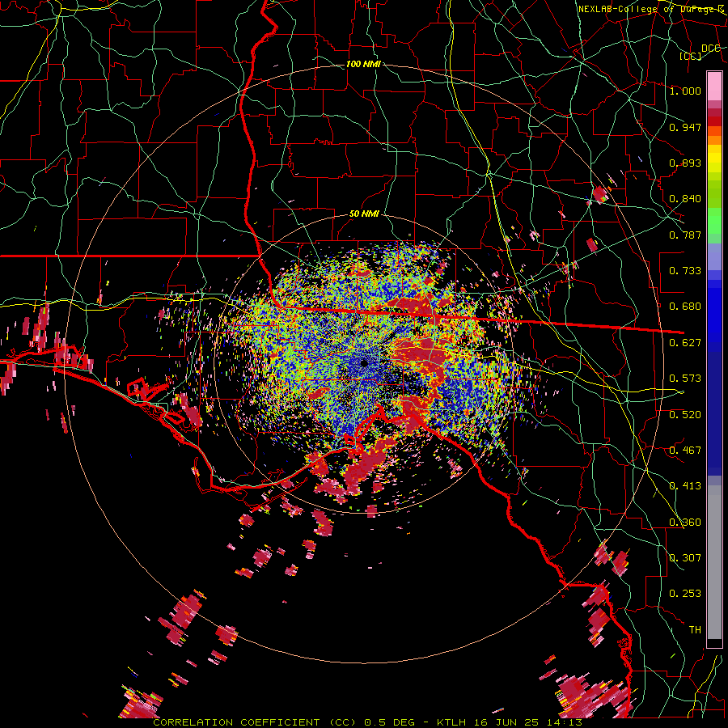Click the 1.000 value on the color scale
The height and width of the screenshot is (728, 728).
(x=685, y=91)
